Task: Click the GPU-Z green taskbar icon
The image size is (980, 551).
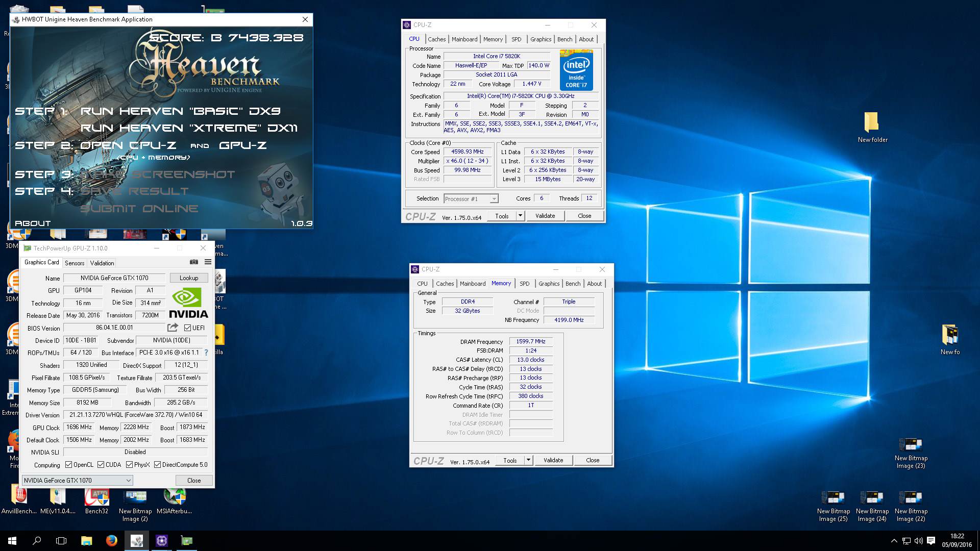Action: [187, 541]
